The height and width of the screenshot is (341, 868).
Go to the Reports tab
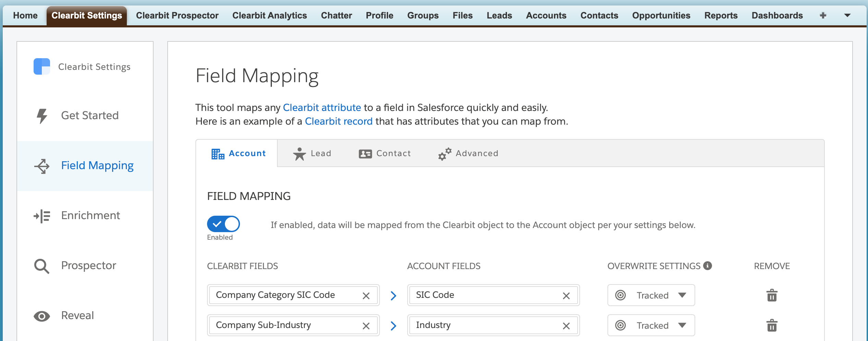click(721, 15)
